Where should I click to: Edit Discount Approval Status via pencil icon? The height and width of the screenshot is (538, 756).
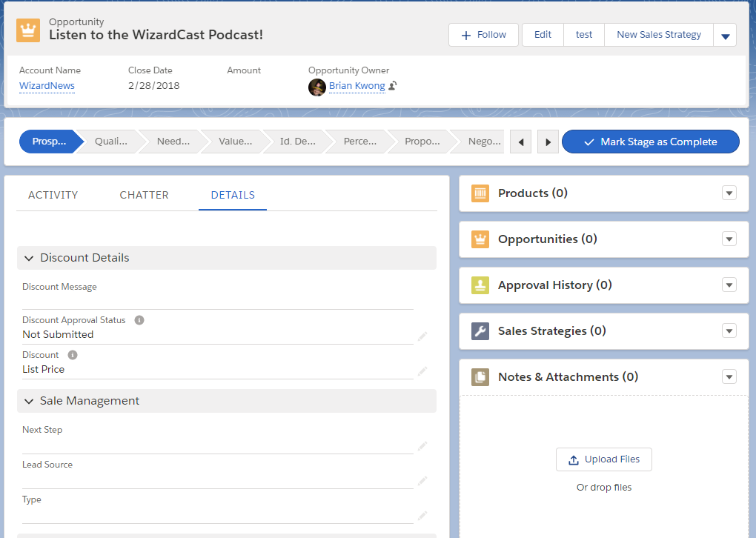click(x=422, y=336)
